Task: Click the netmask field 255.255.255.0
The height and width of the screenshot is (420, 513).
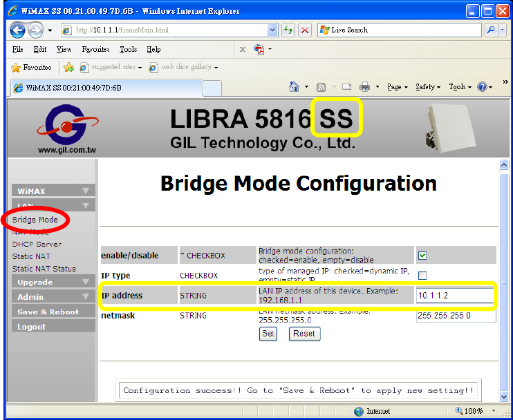Action: pos(456,316)
